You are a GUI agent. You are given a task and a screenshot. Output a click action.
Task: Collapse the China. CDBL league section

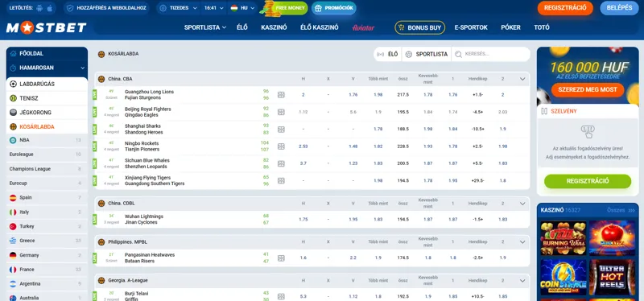click(522, 204)
